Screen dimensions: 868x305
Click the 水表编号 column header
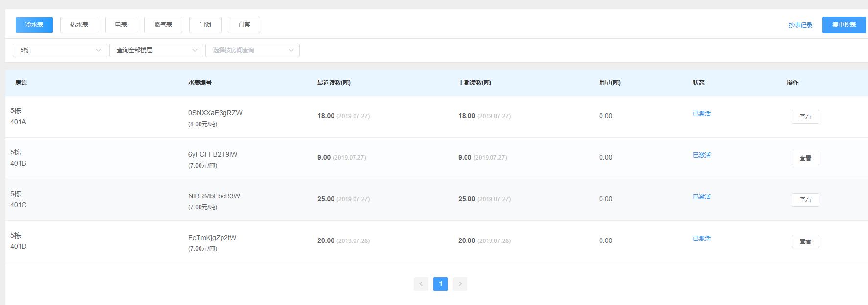(200, 83)
